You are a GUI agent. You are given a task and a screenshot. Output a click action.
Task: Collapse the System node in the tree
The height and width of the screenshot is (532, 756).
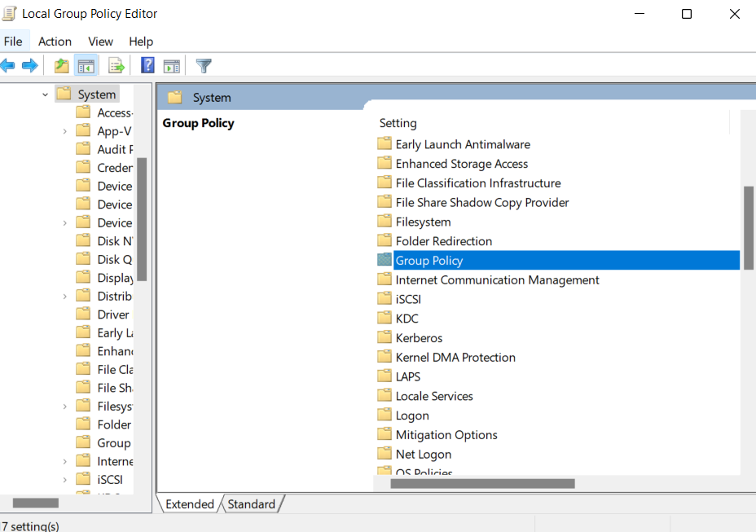click(x=46, y=94)
